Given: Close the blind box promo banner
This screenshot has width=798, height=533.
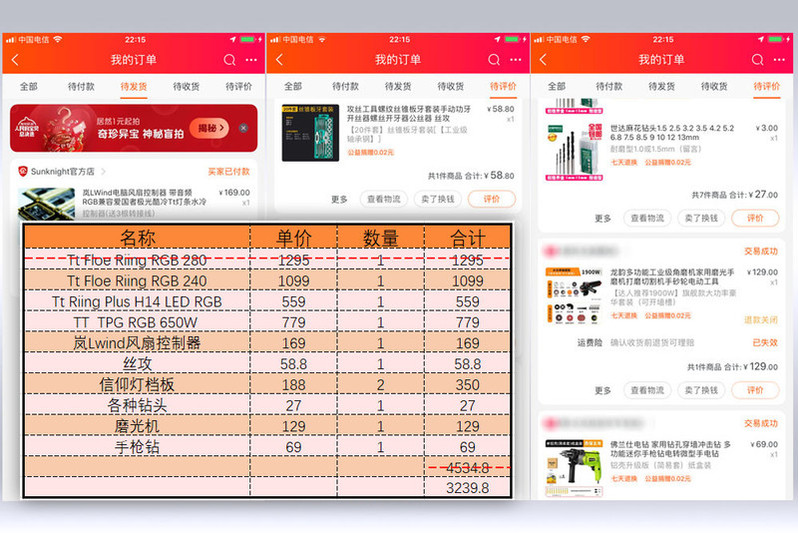Looking at the screenshot, I should click(242, 128).
